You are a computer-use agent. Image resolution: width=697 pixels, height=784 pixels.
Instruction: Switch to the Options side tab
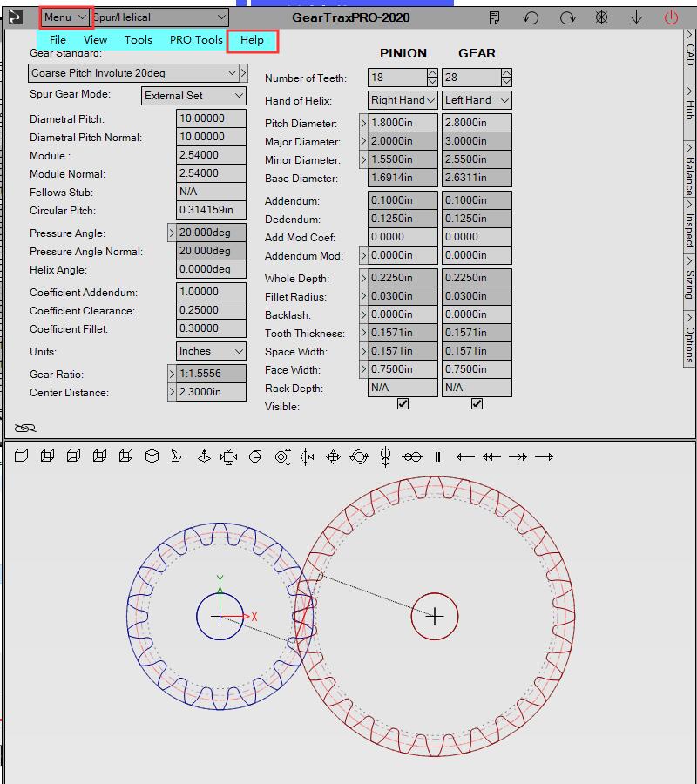pos(689,339)
